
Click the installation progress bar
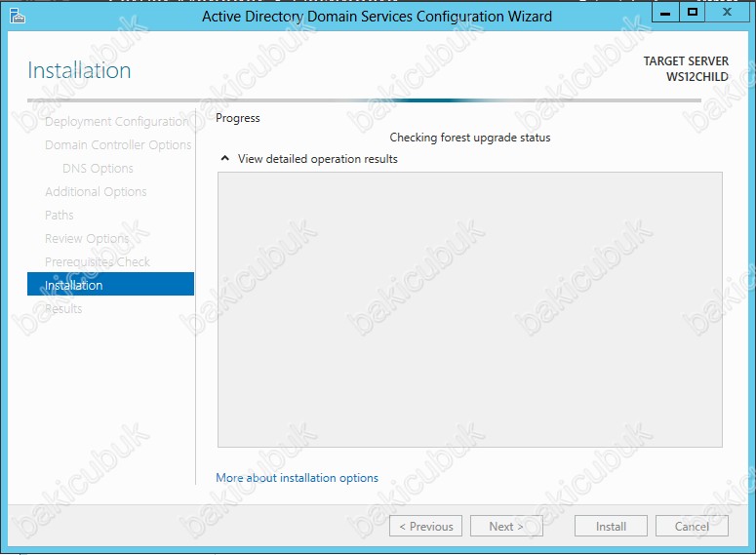click(364, 100)
